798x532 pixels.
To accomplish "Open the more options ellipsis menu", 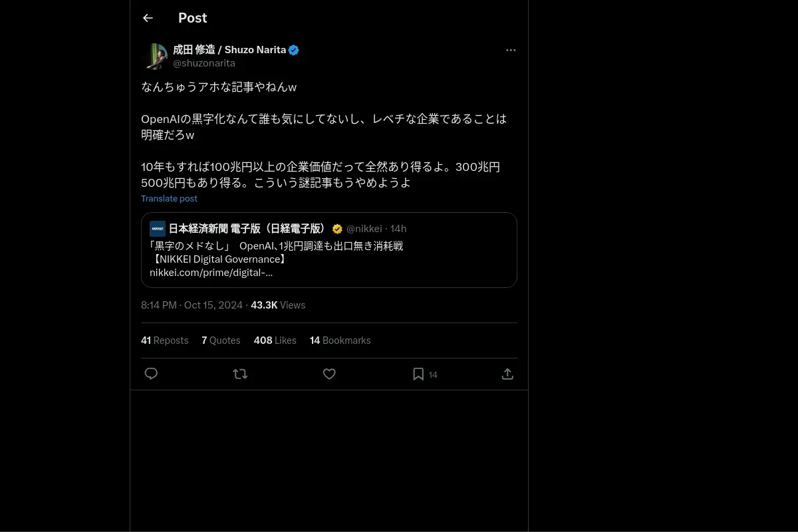I will click(511, 50).
